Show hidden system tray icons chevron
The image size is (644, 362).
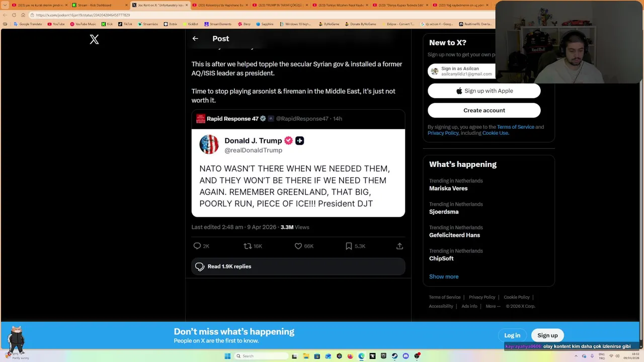(576, 356)
